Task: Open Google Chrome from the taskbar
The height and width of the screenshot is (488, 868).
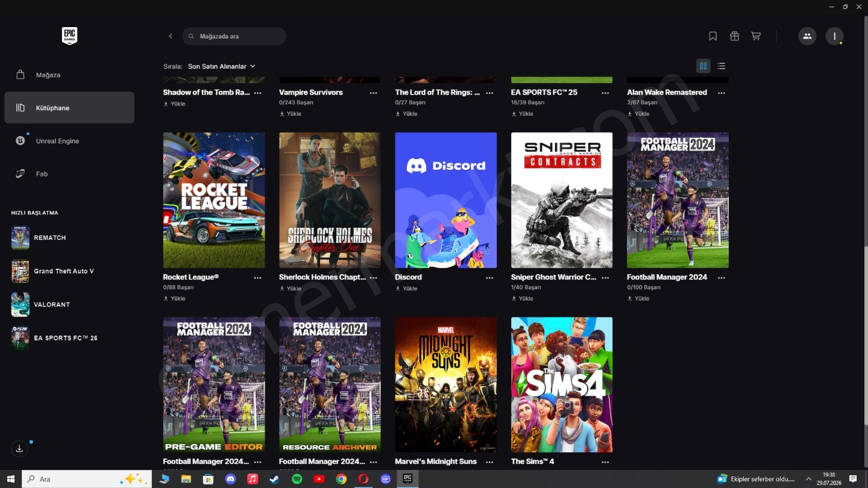Action: (x=341, y=479)
